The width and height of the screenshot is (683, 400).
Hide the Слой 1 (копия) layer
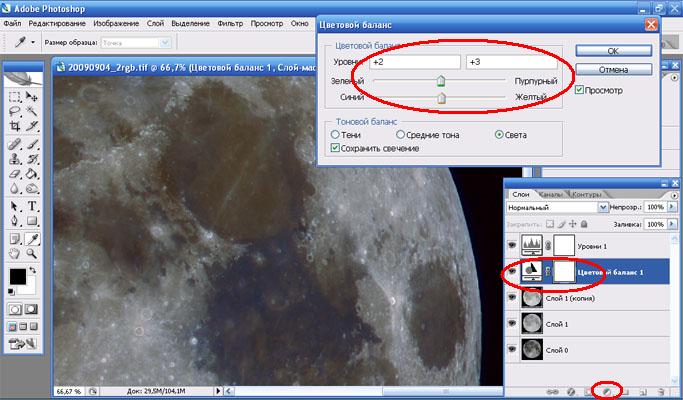click(x=512, y=298)
